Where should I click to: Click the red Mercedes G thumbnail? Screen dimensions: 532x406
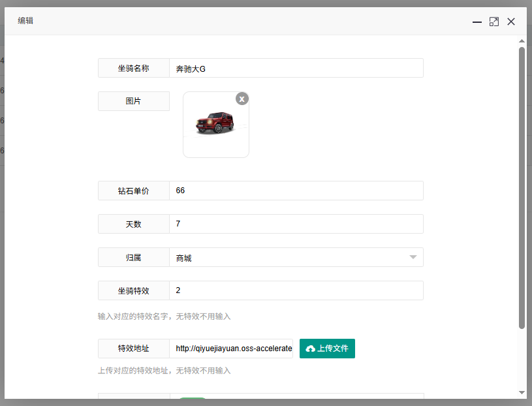pos(215,123)
